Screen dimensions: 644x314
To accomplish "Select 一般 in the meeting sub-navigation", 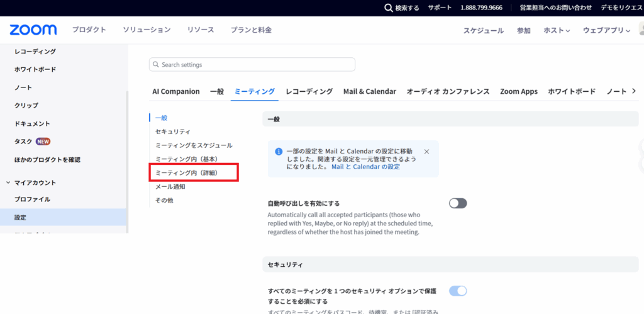I will click(x=162, y=118).
